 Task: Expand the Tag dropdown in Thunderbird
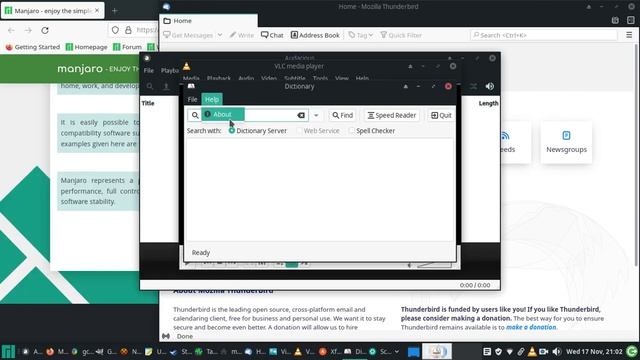coord(361,35)
